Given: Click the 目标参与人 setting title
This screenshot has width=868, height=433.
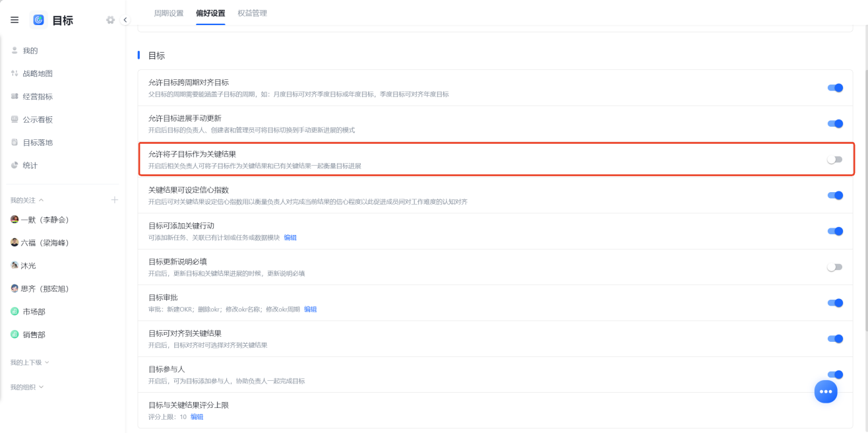Looking at the screenshot, I should tap(167, 369).
